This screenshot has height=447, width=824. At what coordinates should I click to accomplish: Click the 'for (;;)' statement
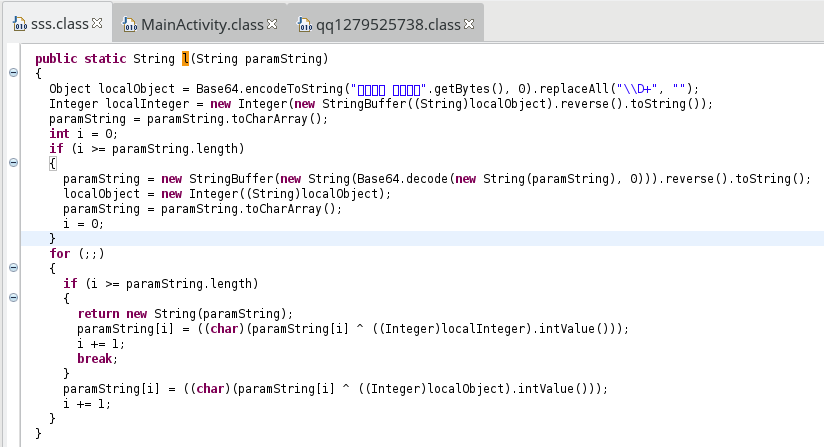(x=77, y=254)
